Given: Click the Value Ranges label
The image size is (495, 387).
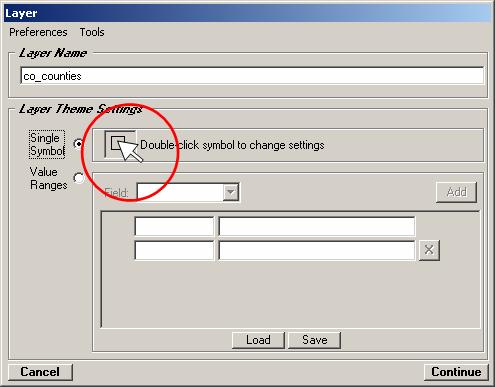Looking at the screenshot, I should [48, 178].
